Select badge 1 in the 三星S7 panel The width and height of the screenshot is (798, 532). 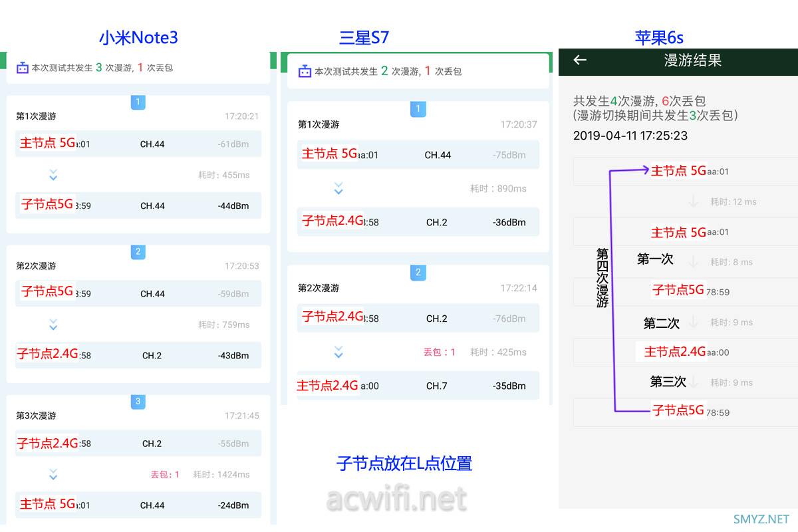pos(418,109)
